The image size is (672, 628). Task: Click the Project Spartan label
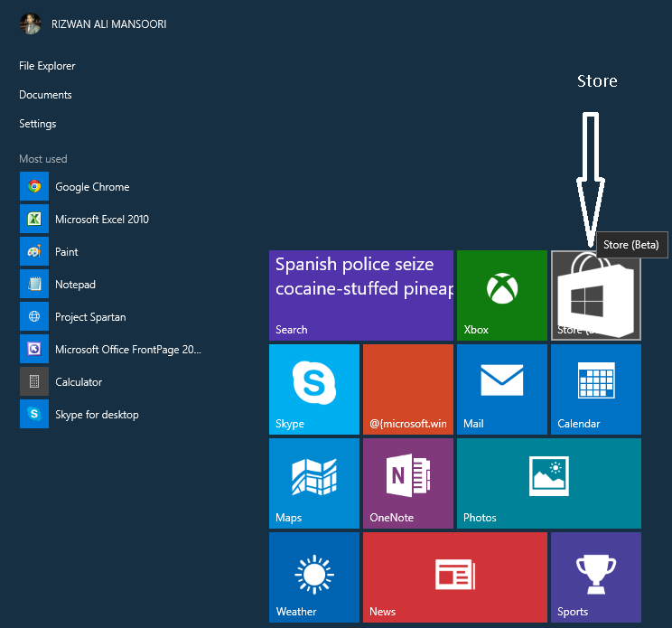pyautogui.click(x=90, y=317)
